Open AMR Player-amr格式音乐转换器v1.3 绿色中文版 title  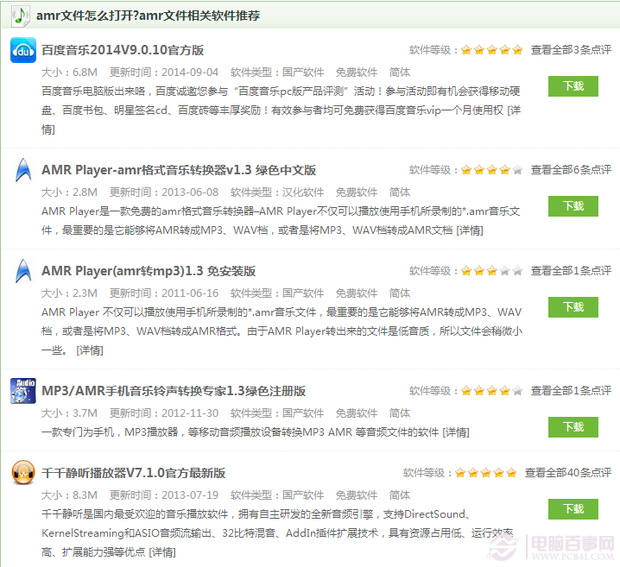click(x=179, y=170)
